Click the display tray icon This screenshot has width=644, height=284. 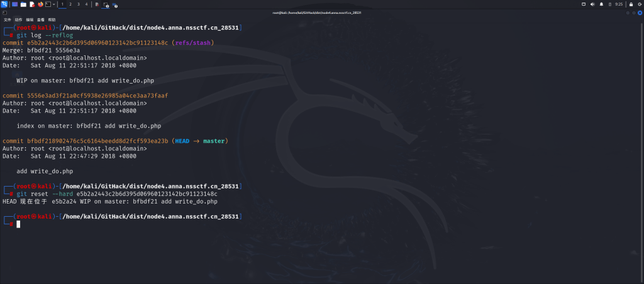[584, 4]
